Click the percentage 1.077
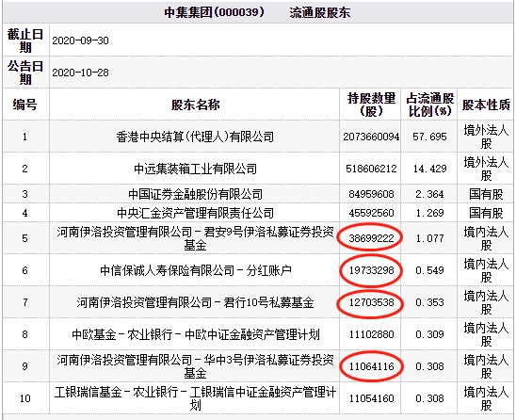 tap(429, 238)
